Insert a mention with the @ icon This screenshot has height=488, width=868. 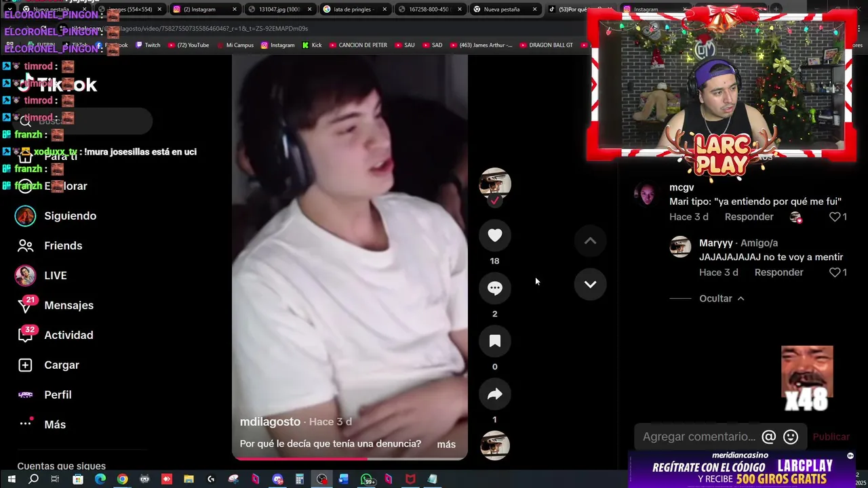click(768, 437)
